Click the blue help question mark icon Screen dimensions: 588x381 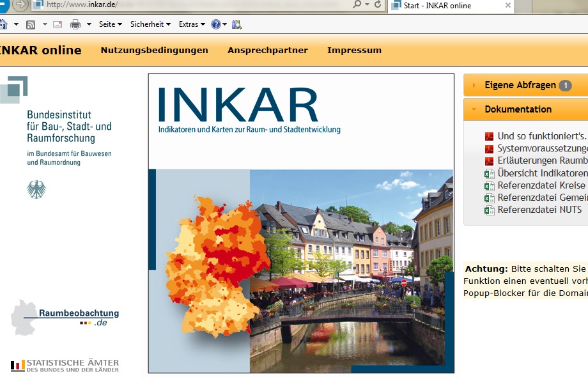(x=216, y=24)
